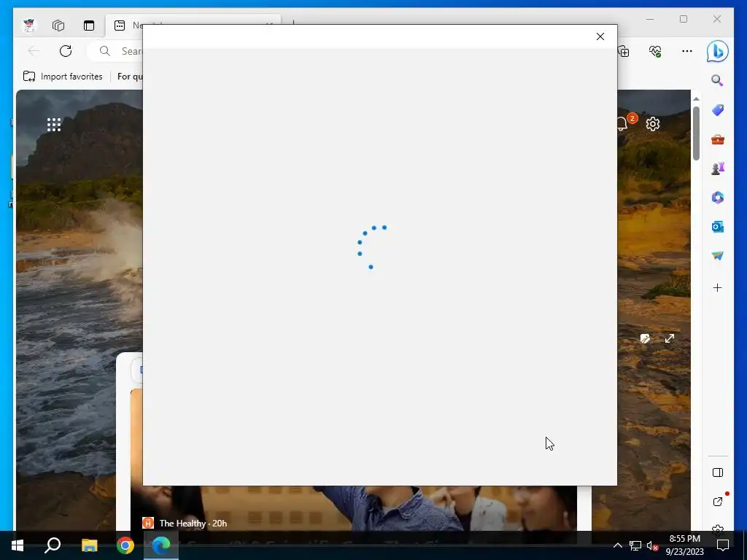The height and width of the screenshot is (560, 747).
Task: Open the Edge profile icon
Action: 29,26
